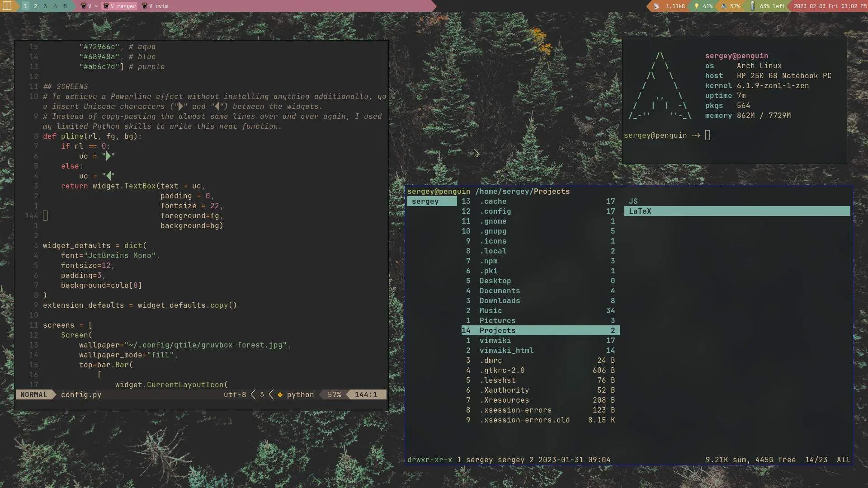Click the battery status icon
The width and height of the screenshot is (868, 488).
point(752,6)
